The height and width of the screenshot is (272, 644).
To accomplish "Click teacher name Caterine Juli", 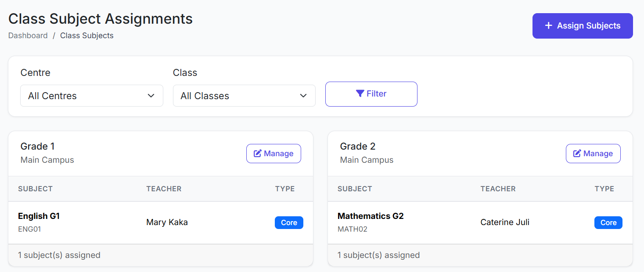I will point(505,222).
